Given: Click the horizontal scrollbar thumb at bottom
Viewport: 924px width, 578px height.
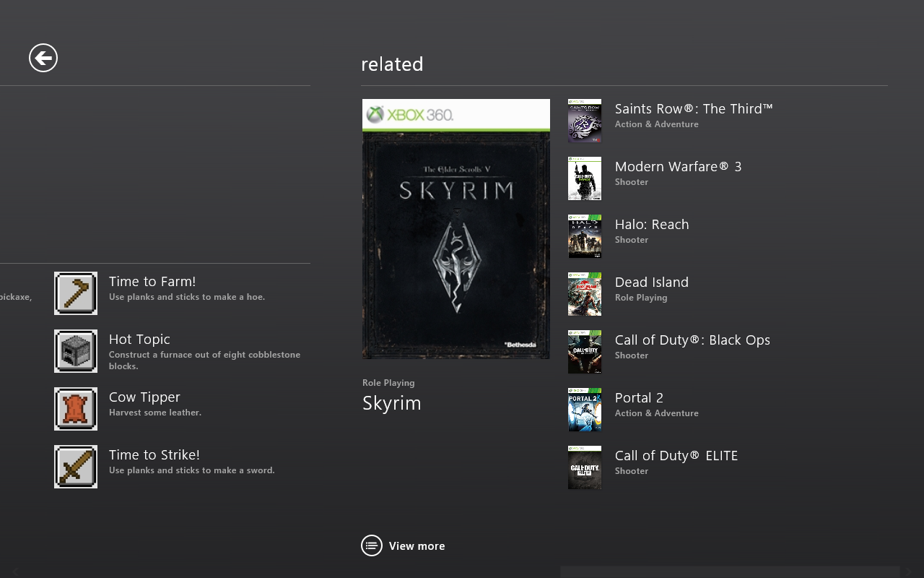Looking at the screenshot, I should tap(730, 571).
